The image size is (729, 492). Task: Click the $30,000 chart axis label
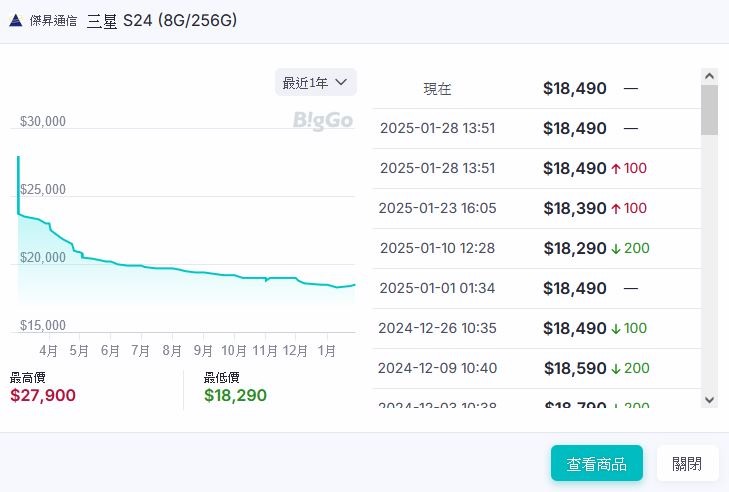[x=43, y=121]
